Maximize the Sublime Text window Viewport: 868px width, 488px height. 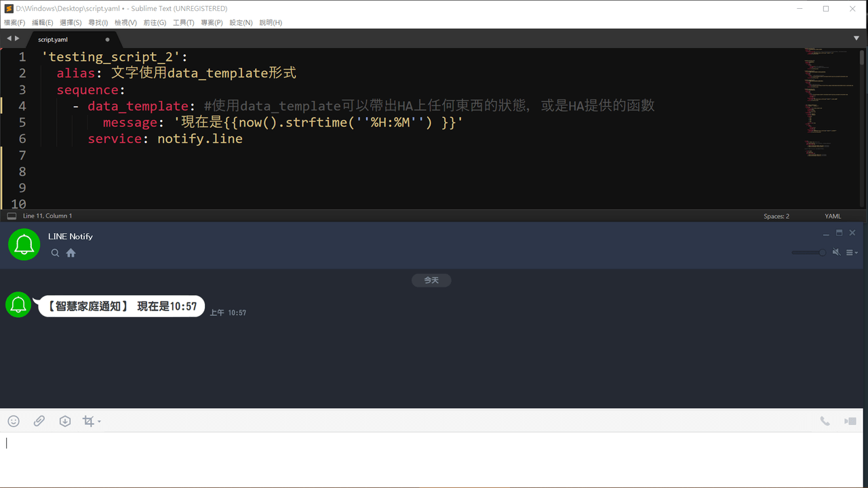point(826,9)
